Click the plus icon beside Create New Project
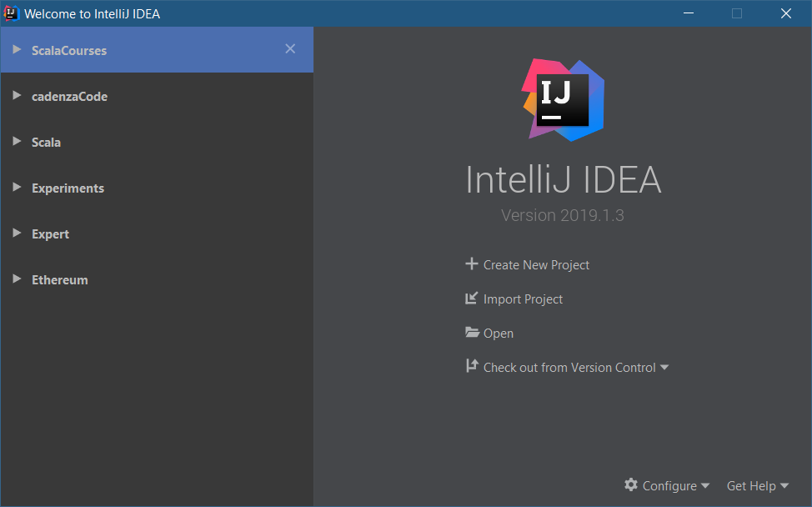The image size is (812, 507). 471,264
